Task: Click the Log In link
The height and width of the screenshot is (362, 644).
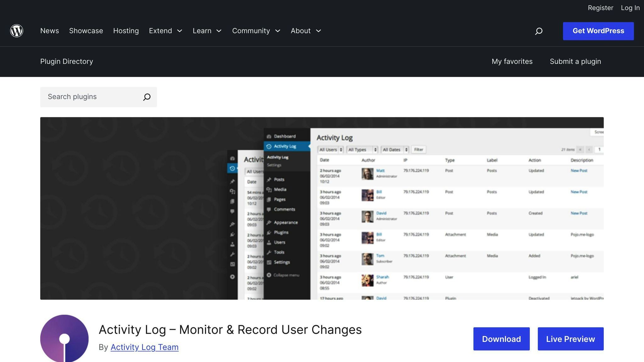Action: coord(630,8)
